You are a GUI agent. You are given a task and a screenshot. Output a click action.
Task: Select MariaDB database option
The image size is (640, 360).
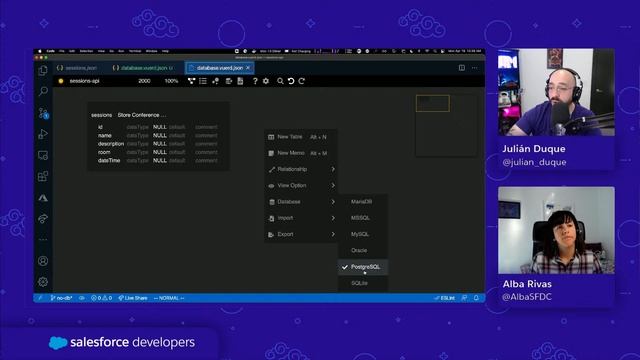[363, 202]
